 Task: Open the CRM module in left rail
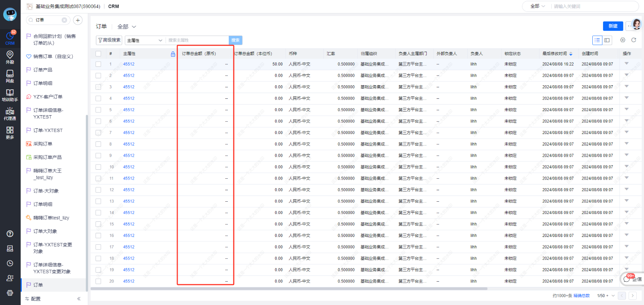pyautogui.click(x=10, y=38)
